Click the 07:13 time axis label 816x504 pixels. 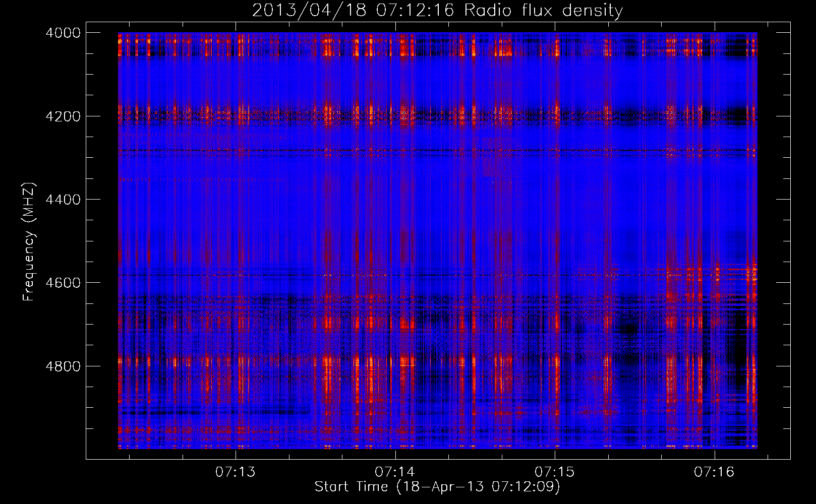pos(236,472)
